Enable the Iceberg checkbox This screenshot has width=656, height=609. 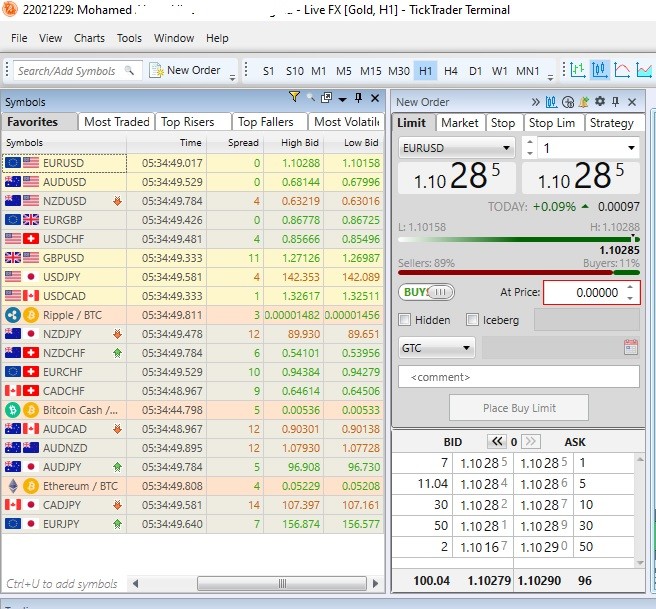tap(472, 320)
